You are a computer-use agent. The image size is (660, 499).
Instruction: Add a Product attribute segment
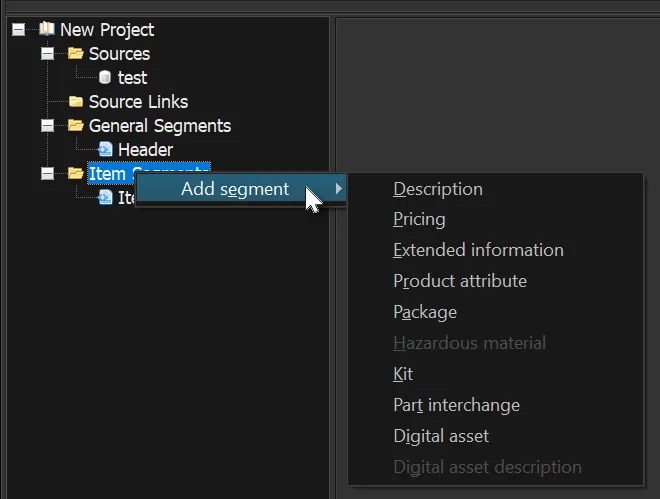point(495,281)
